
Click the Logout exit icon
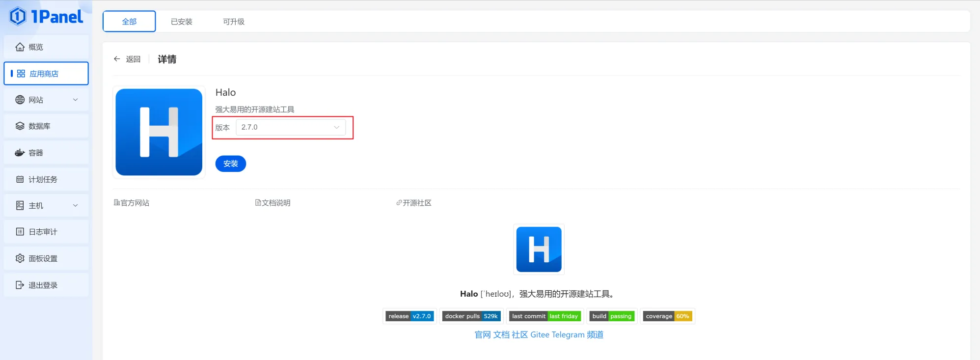coord(20,285)
